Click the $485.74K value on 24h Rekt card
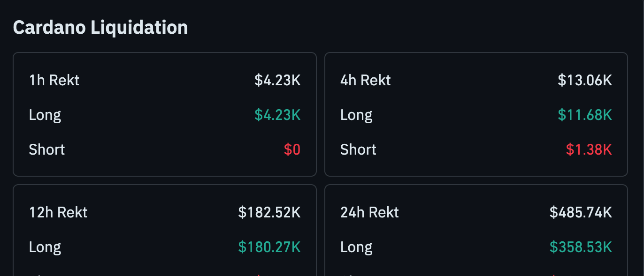Image resolution: width=644 pixels, height=276 pixels. click(581, 212)
